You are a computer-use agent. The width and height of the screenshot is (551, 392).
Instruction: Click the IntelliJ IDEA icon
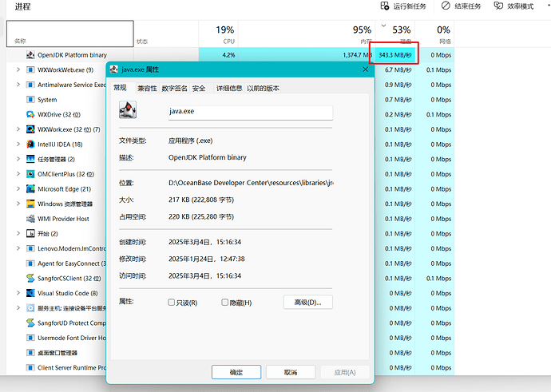pyautogui.click(x=30, y=144)
